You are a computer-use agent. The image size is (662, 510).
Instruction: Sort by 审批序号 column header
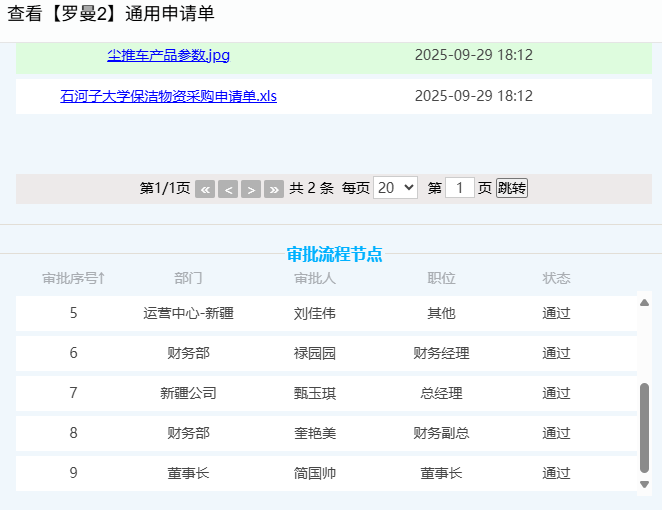pos(73,278)
